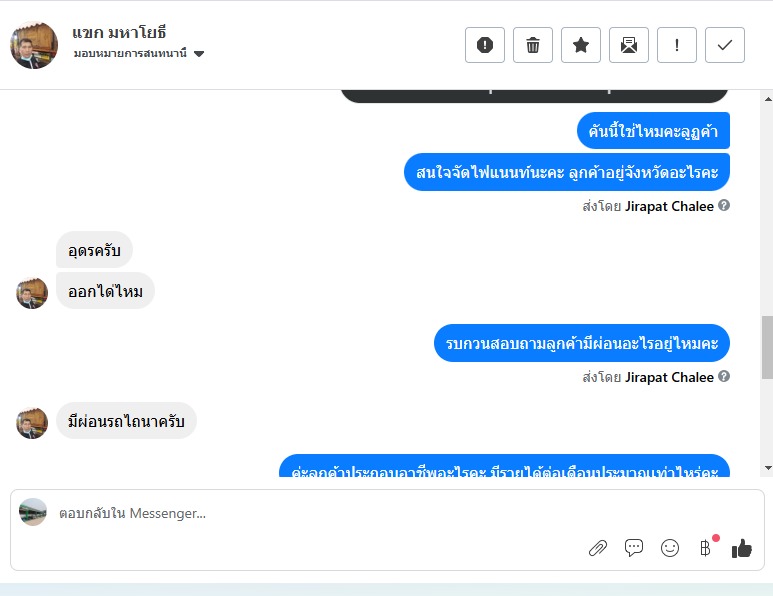Click the chat scrollbar thumb
773x596 pixels.
(768, 348)
